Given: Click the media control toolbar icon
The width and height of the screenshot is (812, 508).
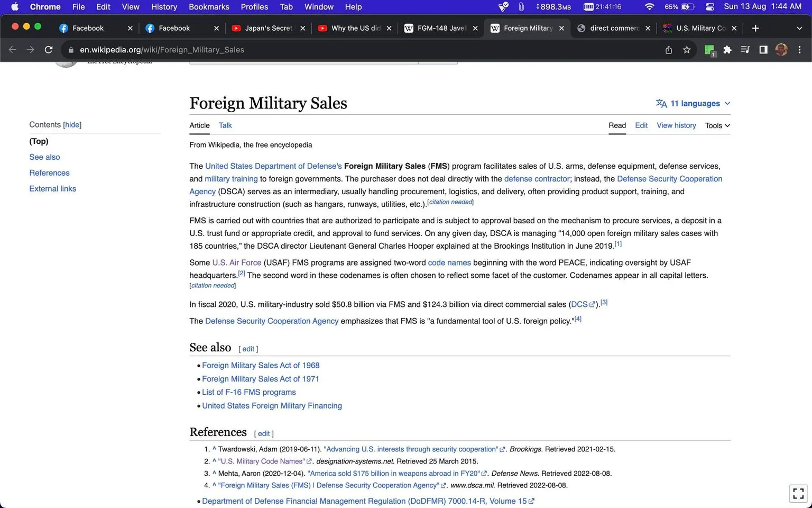Looking at the screenshot, I should point(745,50).
